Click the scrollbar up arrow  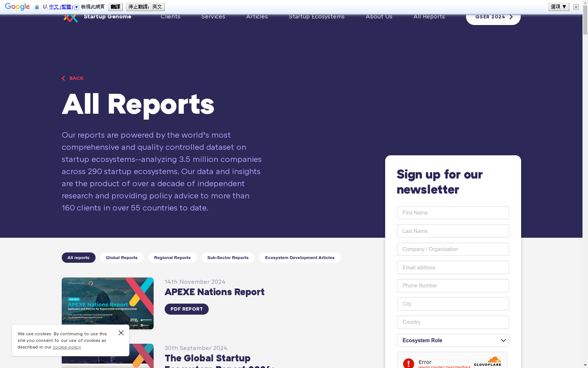(x=585, y=3)
